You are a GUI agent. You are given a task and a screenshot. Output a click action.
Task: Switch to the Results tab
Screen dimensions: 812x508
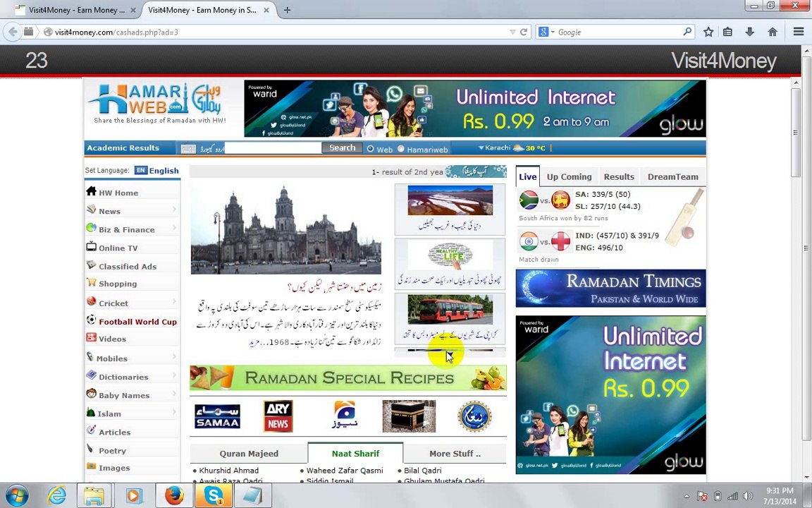pos(619,177)
